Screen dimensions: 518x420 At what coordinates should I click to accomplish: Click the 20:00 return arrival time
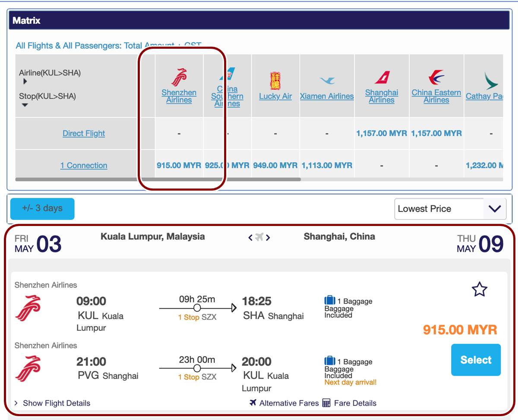[x=257, y=361]
